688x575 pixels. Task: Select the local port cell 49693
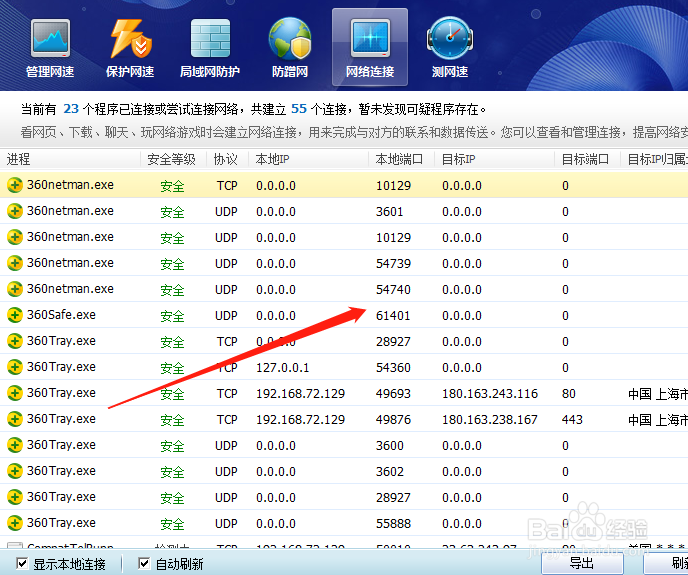coord(393,393)
